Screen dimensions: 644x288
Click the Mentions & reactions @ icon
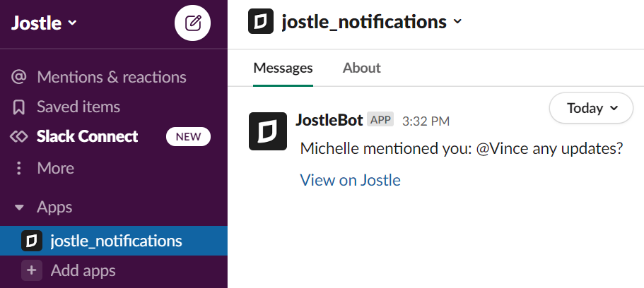(x=18, y=77)
